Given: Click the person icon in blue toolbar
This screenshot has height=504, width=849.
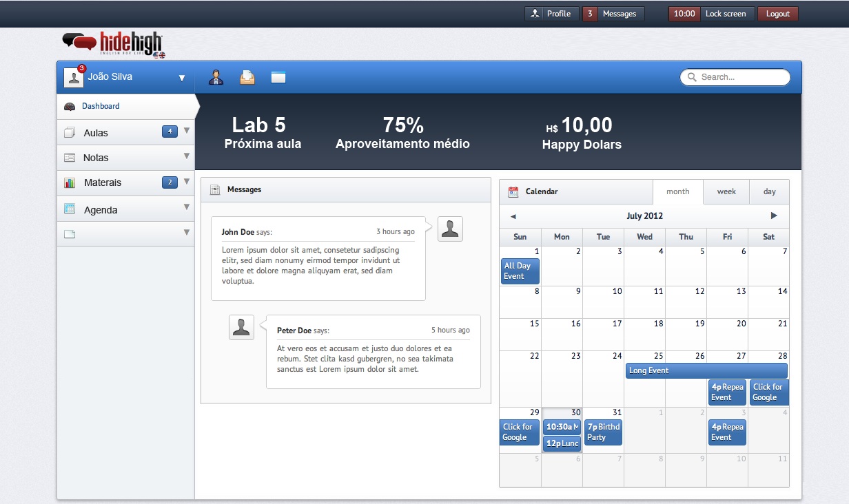Looking at the screenshot, I should pyautogui.click(x=216, y=77).
